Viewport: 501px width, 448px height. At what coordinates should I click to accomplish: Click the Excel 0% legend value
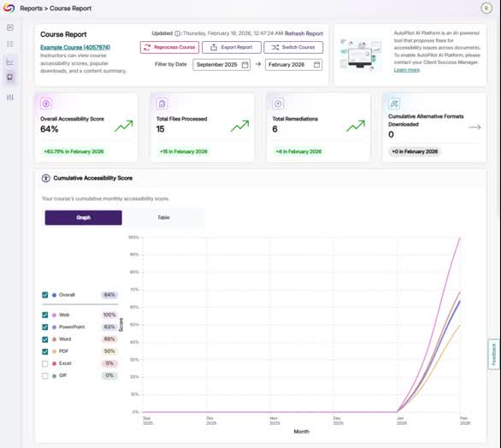pyautogui.click(x=109, y=363)
